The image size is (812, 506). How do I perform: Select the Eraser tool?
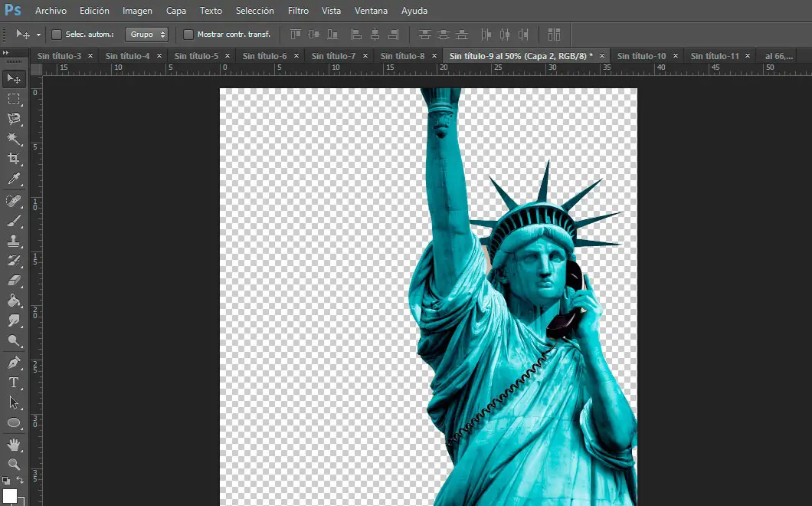[x=14, y=281]
